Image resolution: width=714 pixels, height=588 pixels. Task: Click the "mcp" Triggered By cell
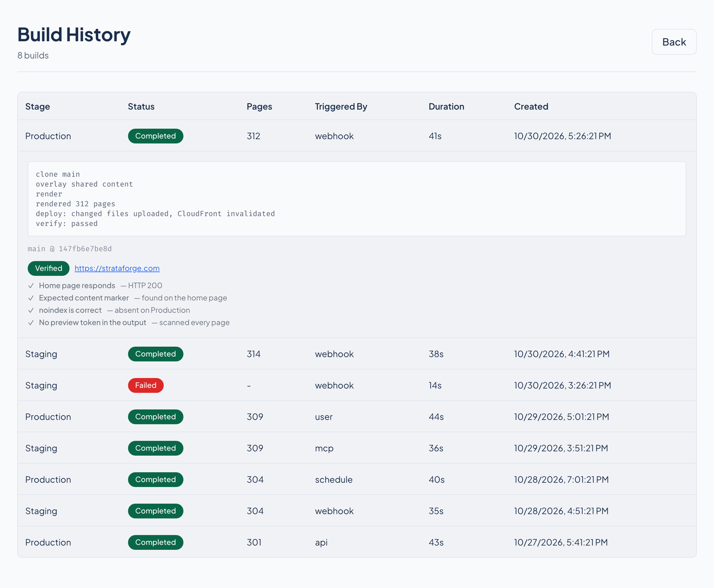pyautogui.click(x=324, y=448)
